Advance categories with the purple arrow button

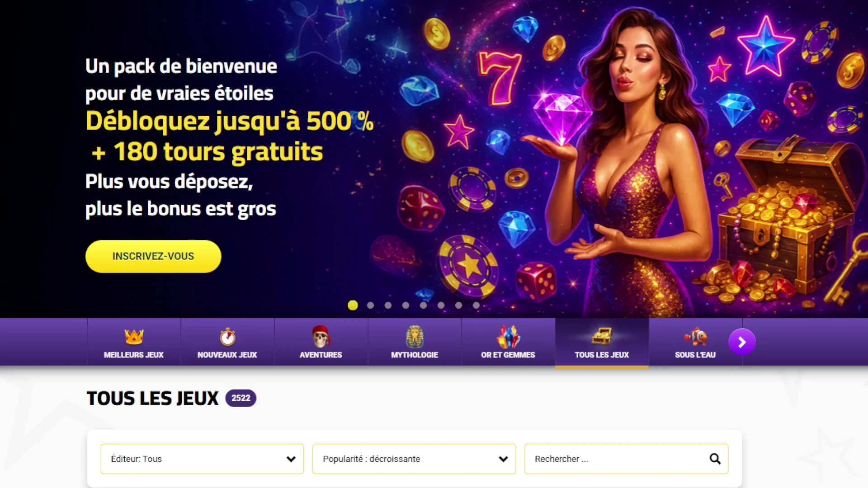[x=742, y=342]
